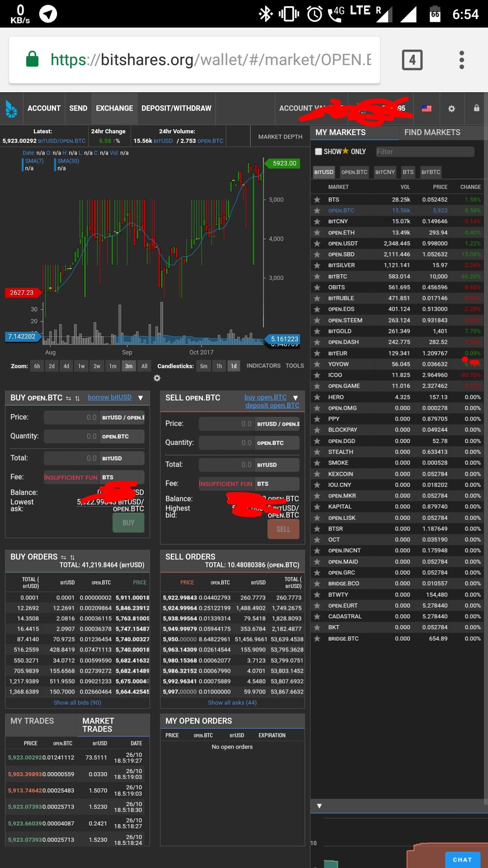Expand BUY OPEN.BTC panel dropdown arrow

(x=141, y=398)
